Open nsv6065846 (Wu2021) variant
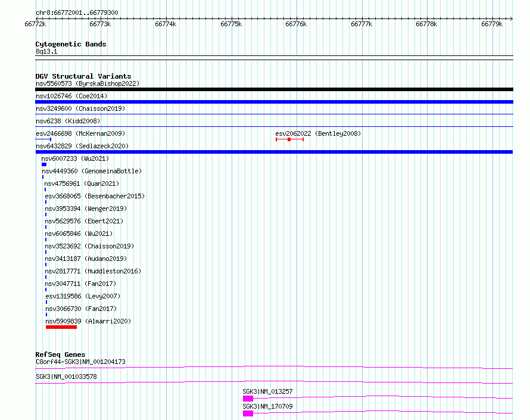The image size is (530, 420). coord(79,234)
